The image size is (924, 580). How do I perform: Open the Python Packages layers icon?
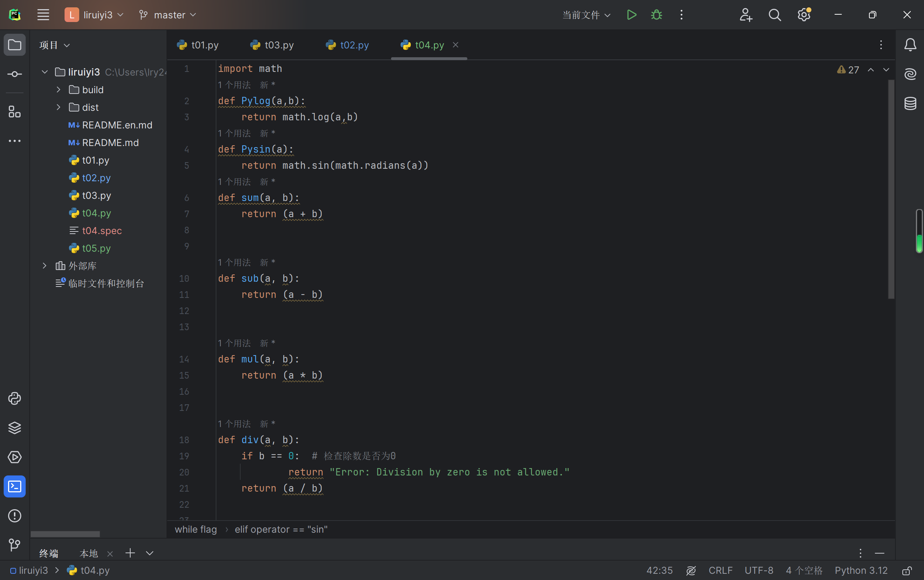click(15, 428)
